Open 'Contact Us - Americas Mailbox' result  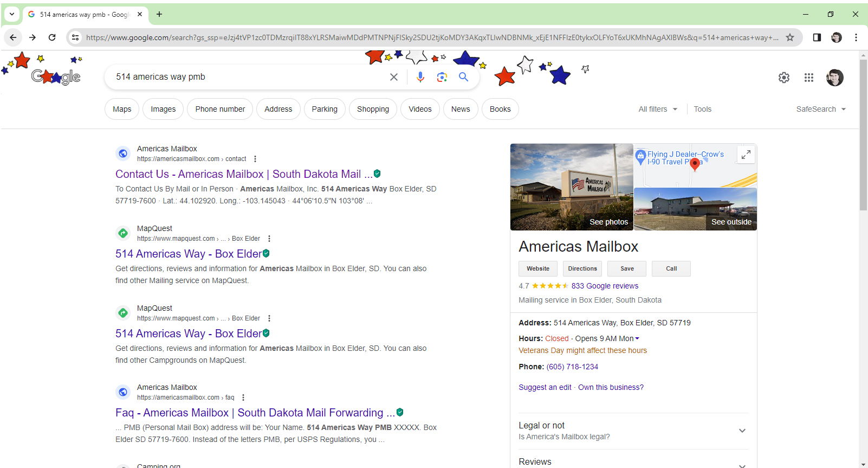tap(244, 174)
